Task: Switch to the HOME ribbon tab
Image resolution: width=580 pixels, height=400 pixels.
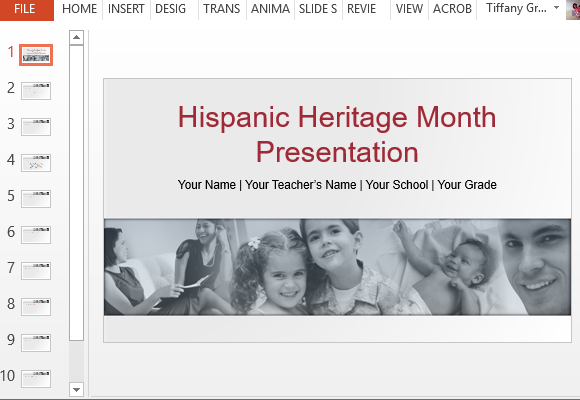Action: tap(79, 9)
